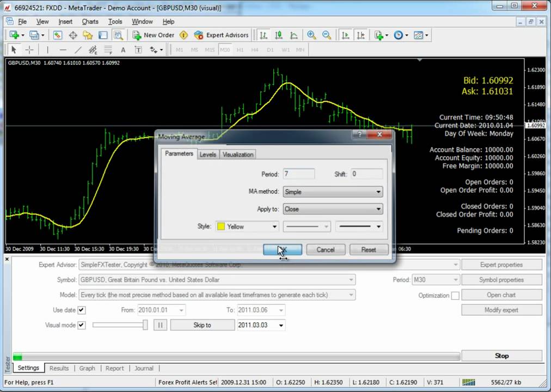Zoom in on the chart
Screen dimensions: 551x392
pyautogui.click(x=311, y=35)
